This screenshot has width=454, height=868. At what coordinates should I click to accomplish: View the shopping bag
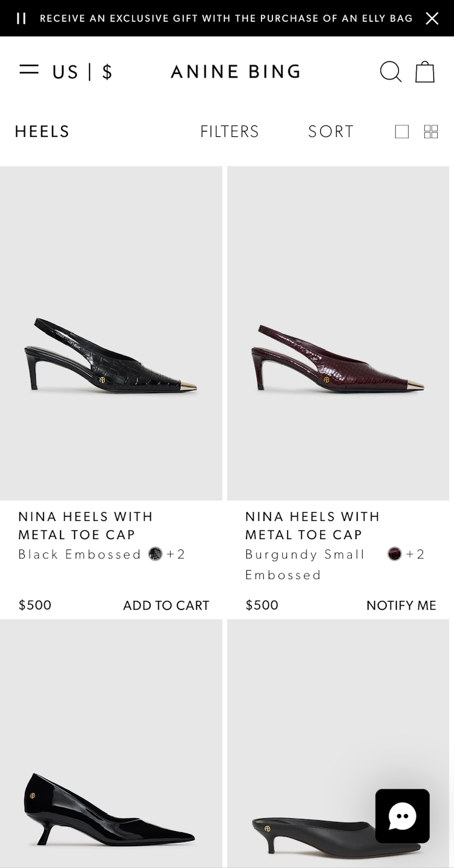pos(425,71)
